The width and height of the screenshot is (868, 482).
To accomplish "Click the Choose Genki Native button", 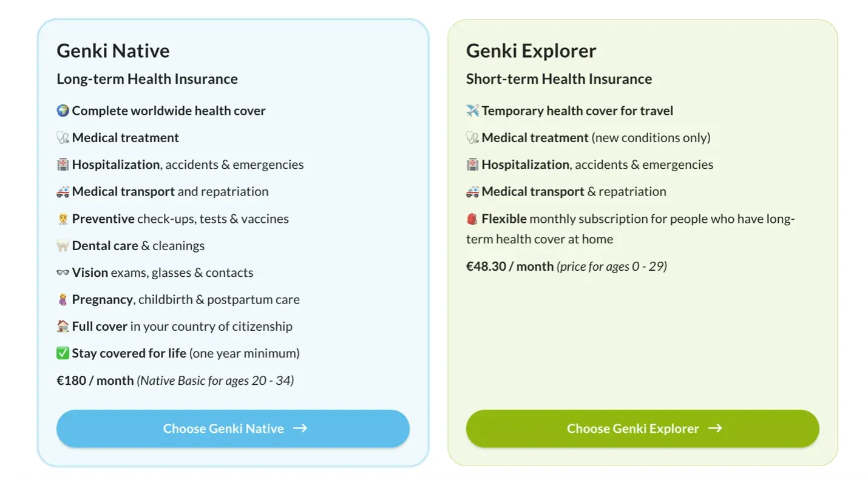I will point(233,429).
